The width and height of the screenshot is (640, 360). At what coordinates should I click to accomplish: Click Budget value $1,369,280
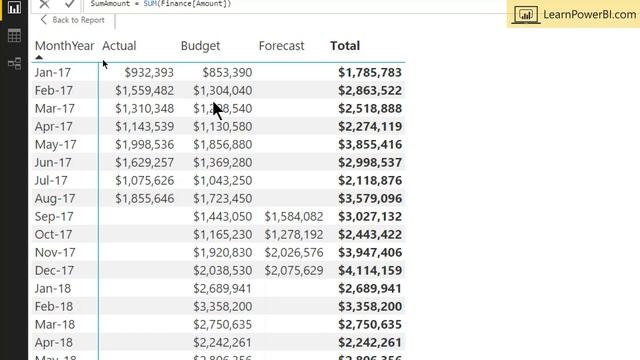click(x=223, y=162)
